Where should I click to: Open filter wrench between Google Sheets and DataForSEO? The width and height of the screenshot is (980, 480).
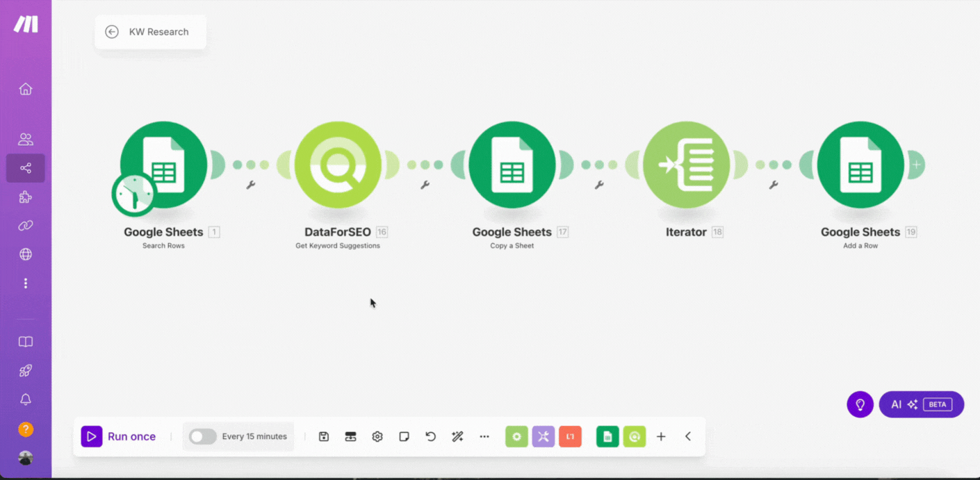(x=251, y=185)
